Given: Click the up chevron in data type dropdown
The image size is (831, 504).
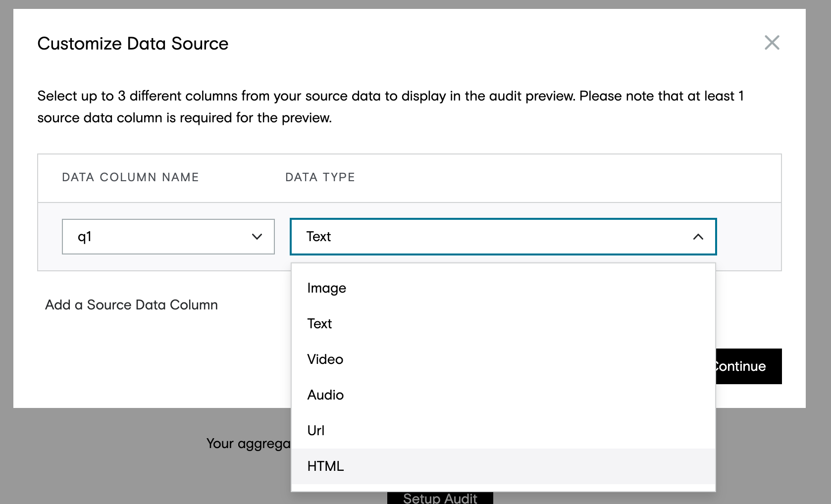Looking at the screenshot, I should 698,237.
